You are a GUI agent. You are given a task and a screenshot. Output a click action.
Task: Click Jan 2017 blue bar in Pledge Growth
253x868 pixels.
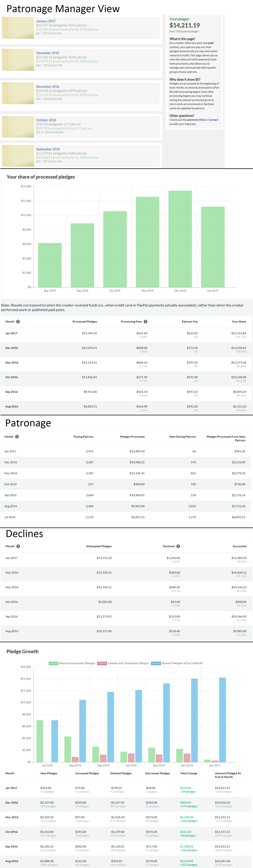(x=222, y=719)
